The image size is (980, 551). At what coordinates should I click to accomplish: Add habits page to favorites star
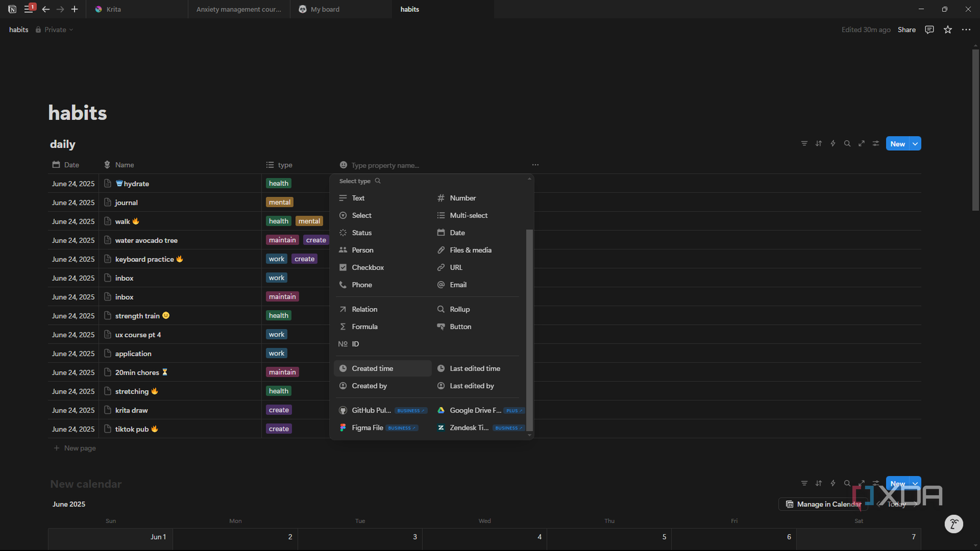[x=948, y=30]
